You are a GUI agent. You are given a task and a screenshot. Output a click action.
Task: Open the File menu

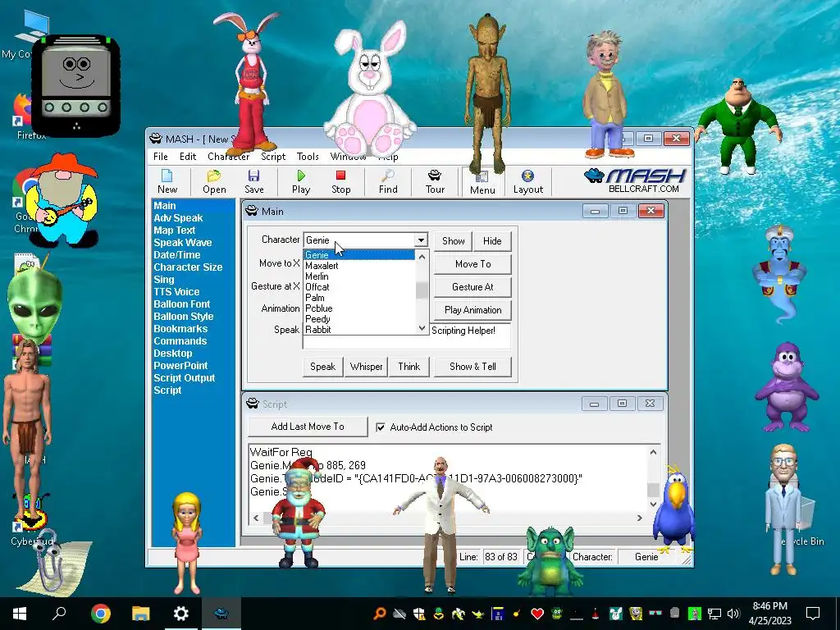tap(160, 157)
